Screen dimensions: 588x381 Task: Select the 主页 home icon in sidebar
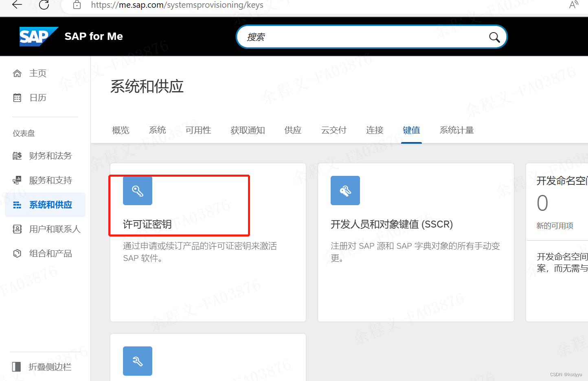17,73
